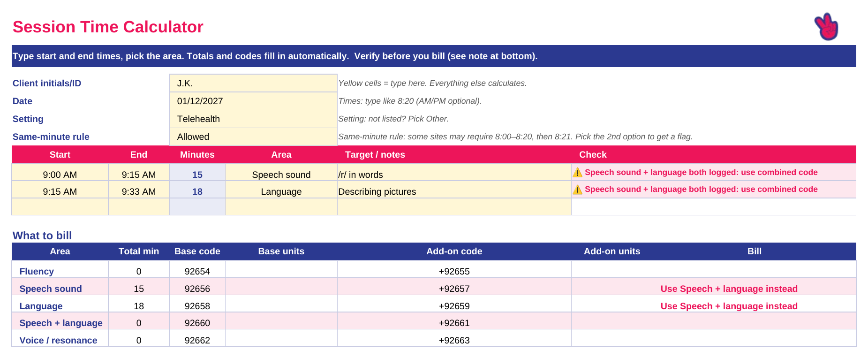
Task: Click the 'Speech + language' row label
Action: (x=61, y=323)
